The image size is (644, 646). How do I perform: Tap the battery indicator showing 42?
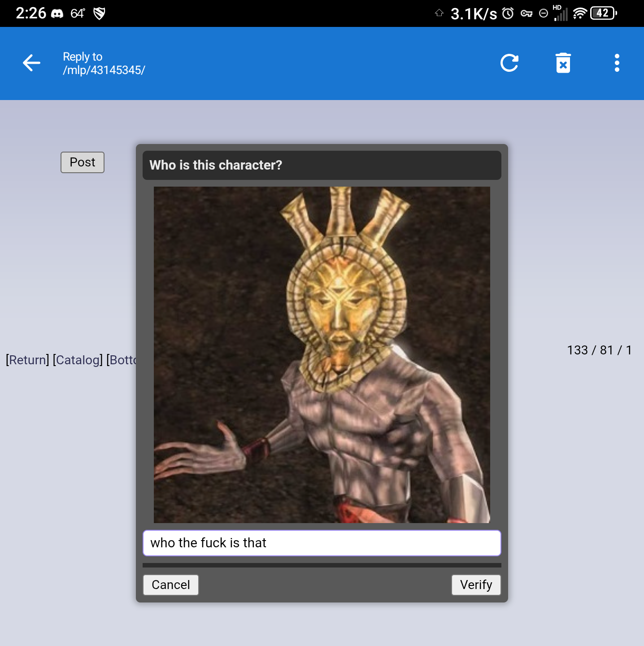click(x=604, y=13)
